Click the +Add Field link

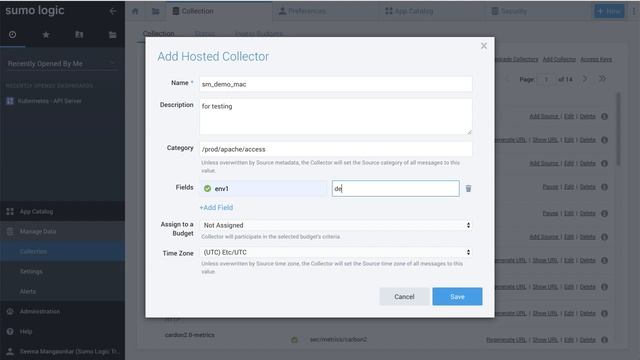[216, 207]
